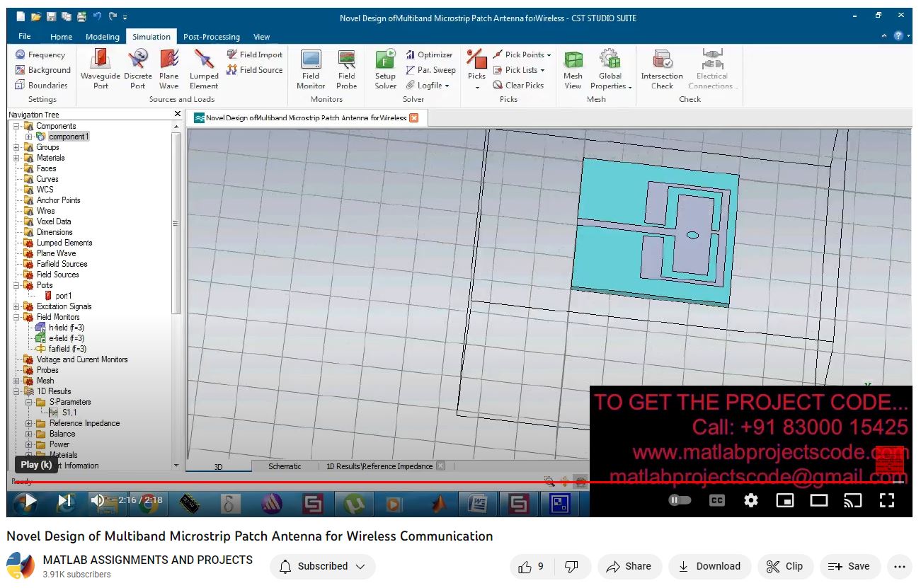The height and width of the screenshot is (588, 921).
Task: Open the Subscribed notification dropdown
Action: 323,566
